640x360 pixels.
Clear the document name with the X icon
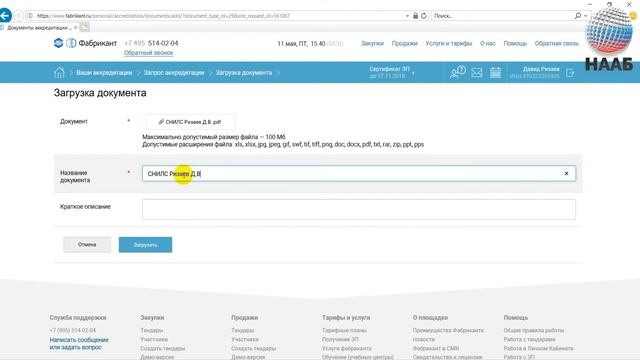coord(566,173)
